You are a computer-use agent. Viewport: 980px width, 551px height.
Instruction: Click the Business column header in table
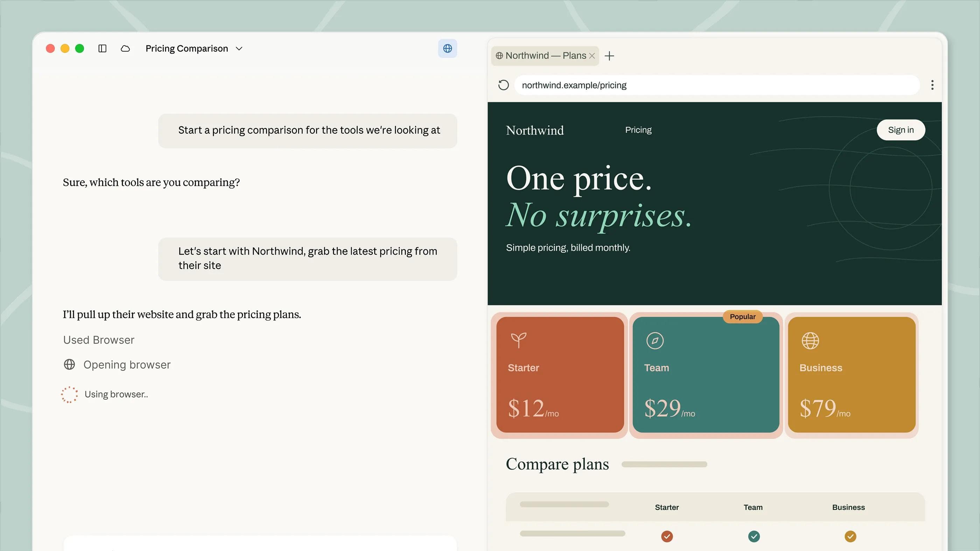point(848,507)
